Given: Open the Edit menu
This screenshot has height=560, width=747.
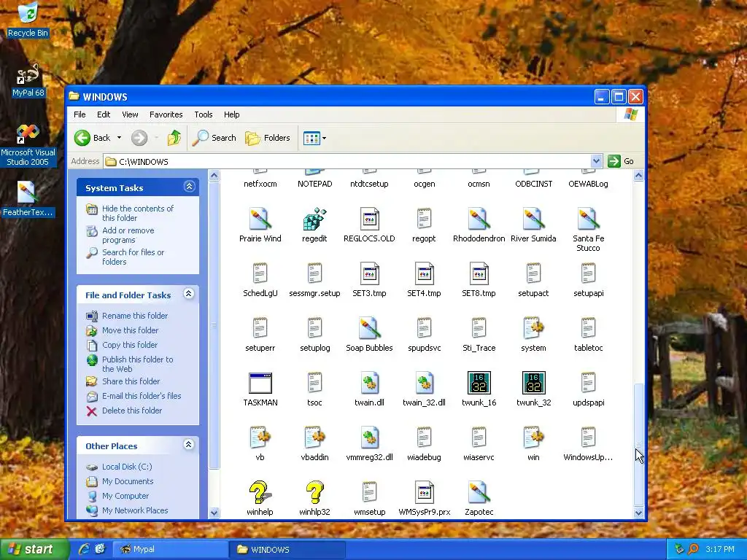Looking at the screenshot, I should pos(104,114).
